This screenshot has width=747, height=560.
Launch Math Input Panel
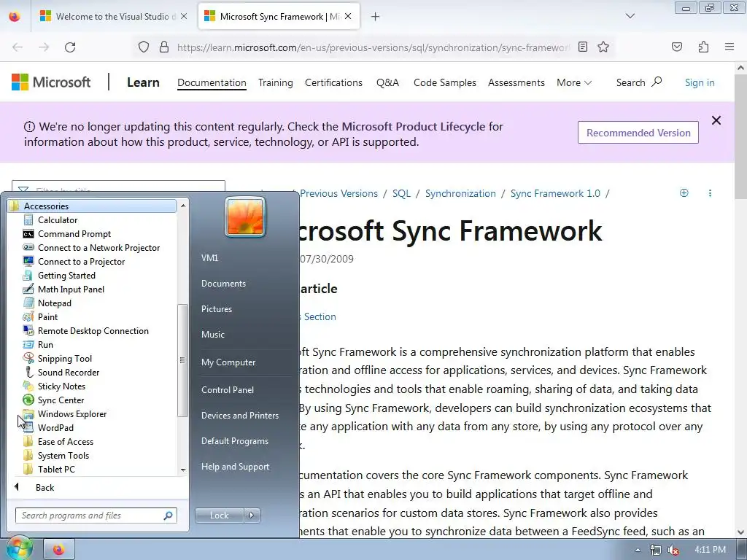pos(71,289)
